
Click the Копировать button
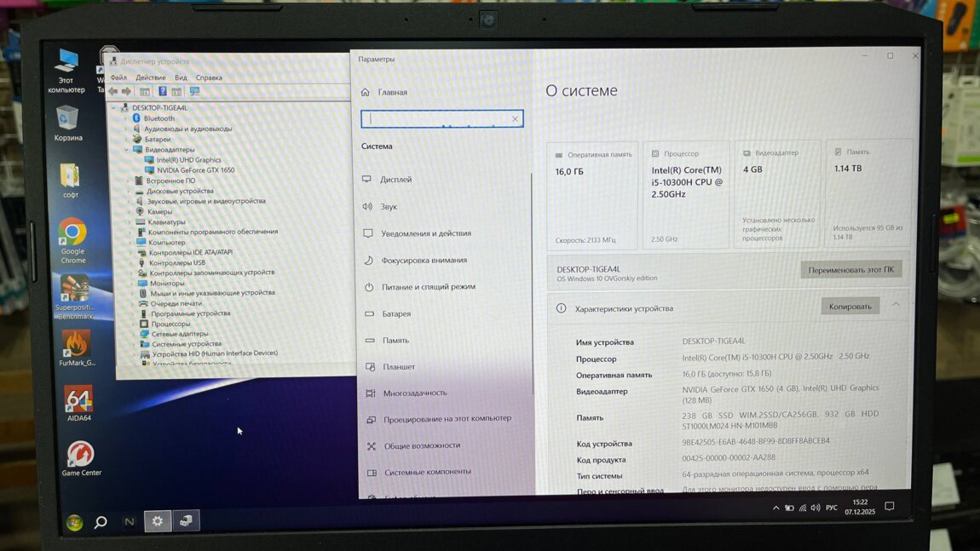click(850, 307)
